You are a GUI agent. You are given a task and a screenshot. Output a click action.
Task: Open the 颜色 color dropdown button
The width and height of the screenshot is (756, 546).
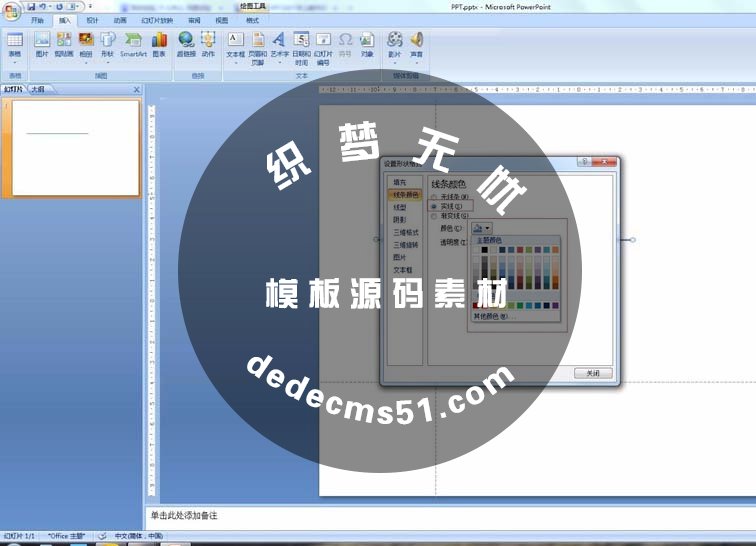tap(482, 228)
